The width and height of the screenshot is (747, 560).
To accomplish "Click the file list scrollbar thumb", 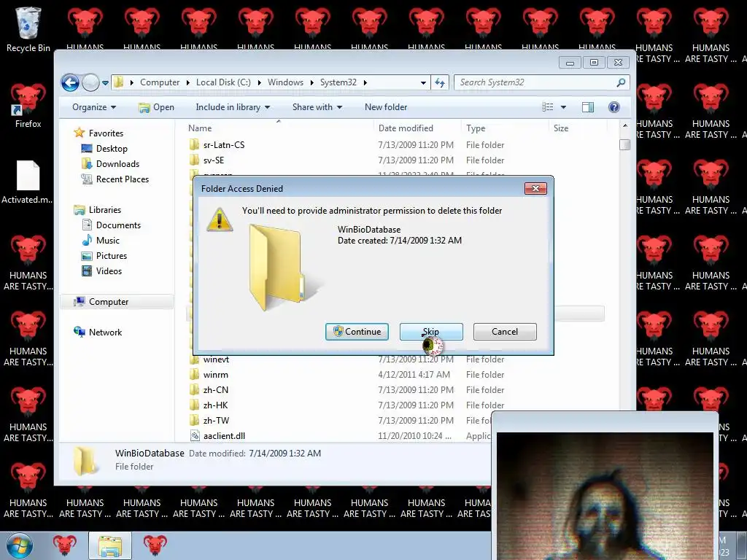I will tap(624, 145).
